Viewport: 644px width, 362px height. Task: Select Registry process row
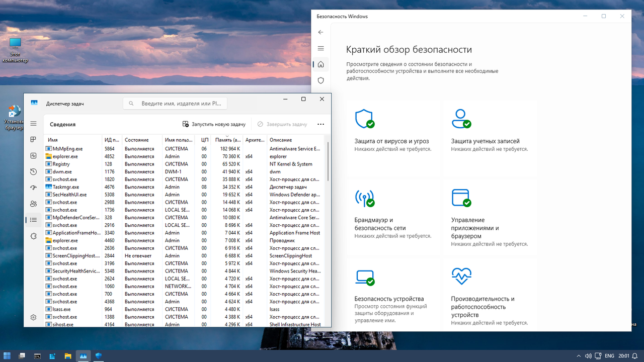pos(185,164)
